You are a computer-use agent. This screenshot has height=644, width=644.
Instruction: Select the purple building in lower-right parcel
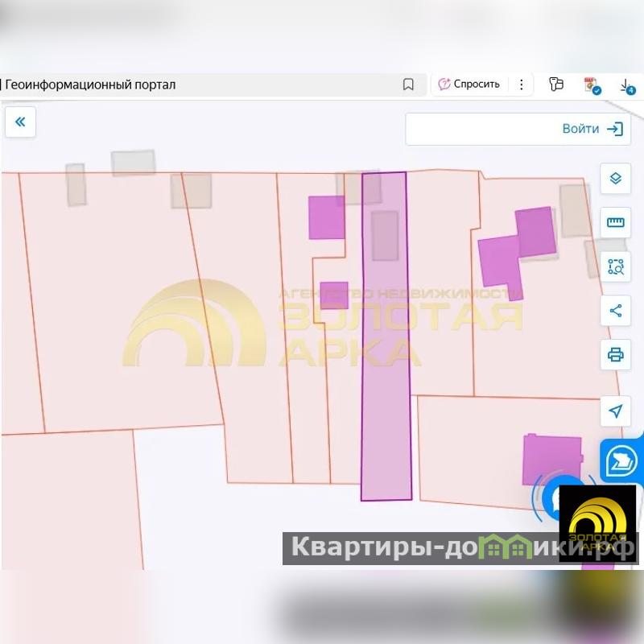tap(551, 459)
